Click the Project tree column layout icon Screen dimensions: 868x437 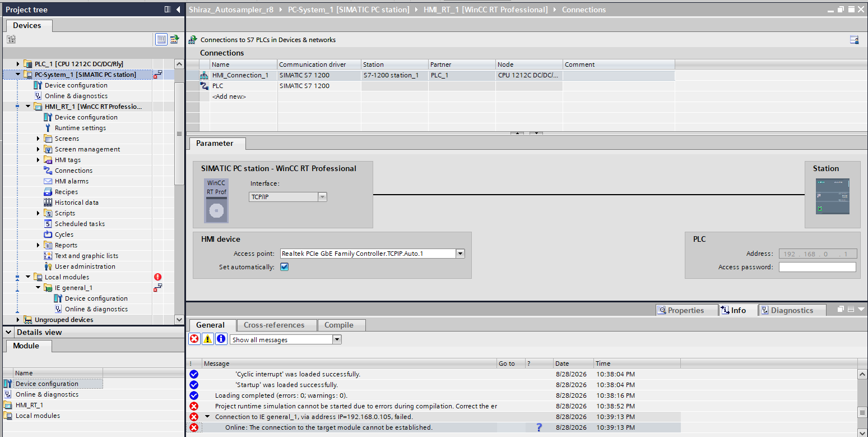tap(168, 10)
